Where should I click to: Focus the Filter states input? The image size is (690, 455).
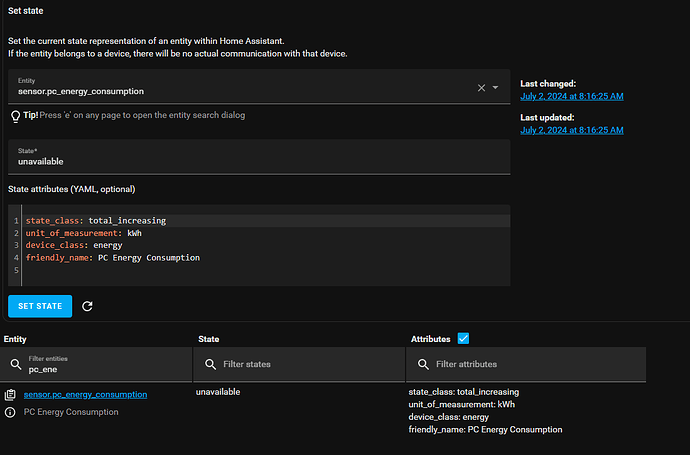pyautogui.click(x=305, y=364)
